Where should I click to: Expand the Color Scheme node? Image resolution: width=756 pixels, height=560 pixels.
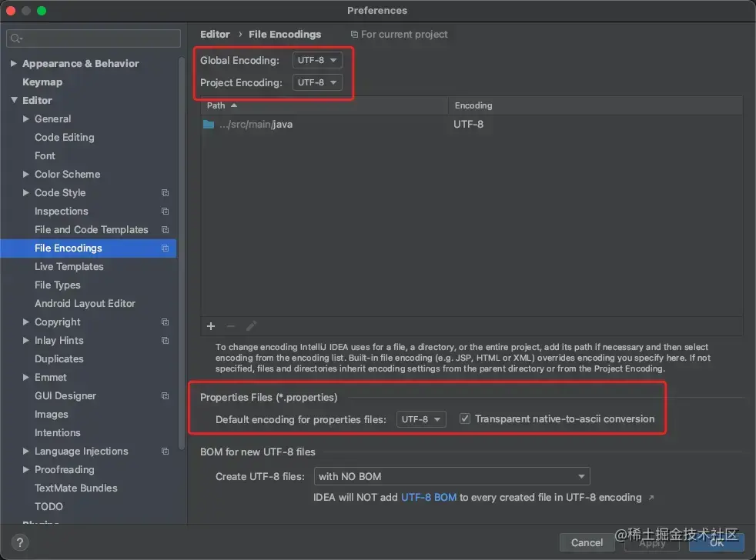click(26, 174)
